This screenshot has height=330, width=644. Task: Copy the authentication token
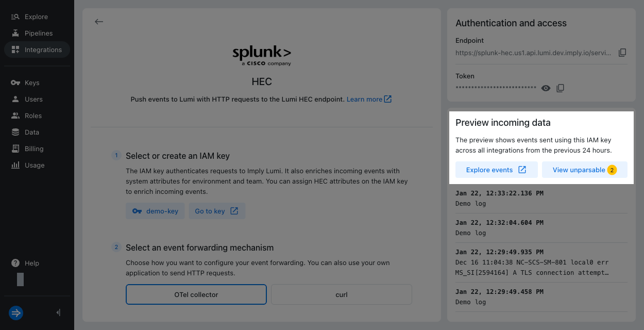point(560,88)
